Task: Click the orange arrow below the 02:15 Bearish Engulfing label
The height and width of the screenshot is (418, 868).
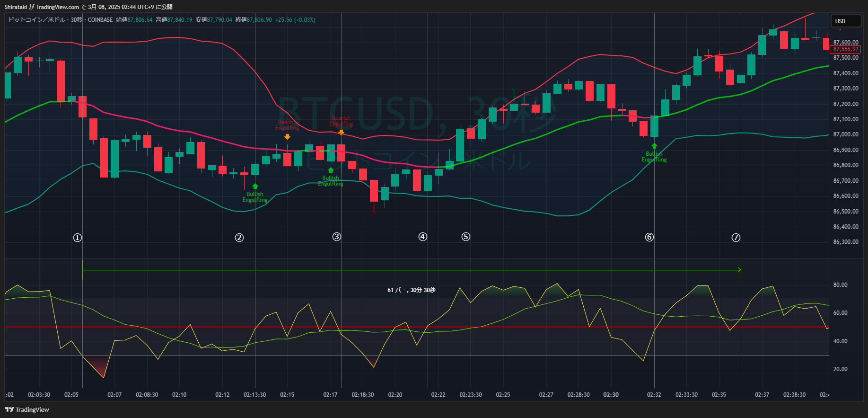Action: pyautogui.click(x=287, y=137)
